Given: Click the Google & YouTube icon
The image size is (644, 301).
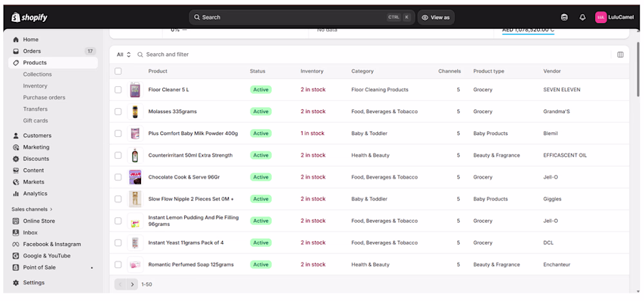Looking at the screenshot, I should click(16, 256).
